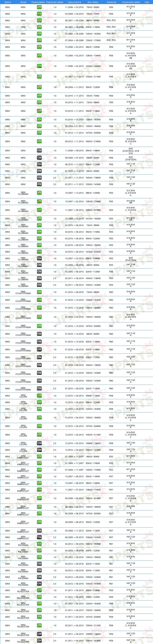
Task: Click the Oznaczenie silnika column header
Action: [131, 2]
